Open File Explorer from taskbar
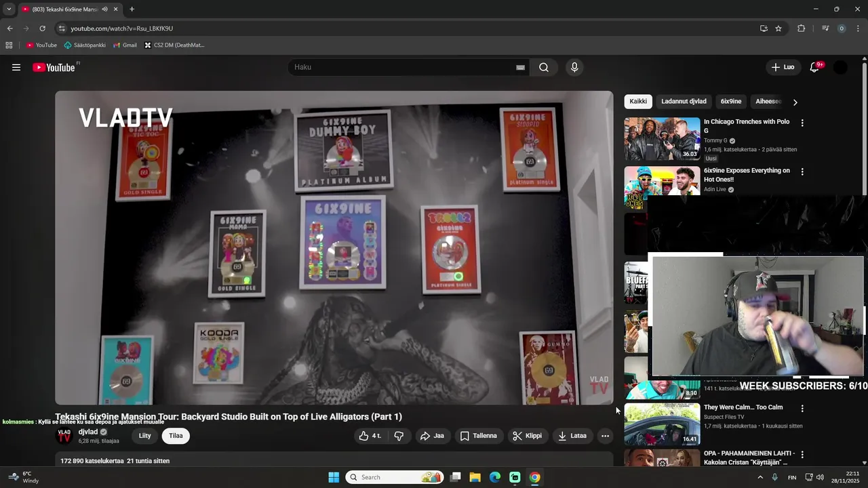This screenshot has height=488, width=868. [475, 477]
